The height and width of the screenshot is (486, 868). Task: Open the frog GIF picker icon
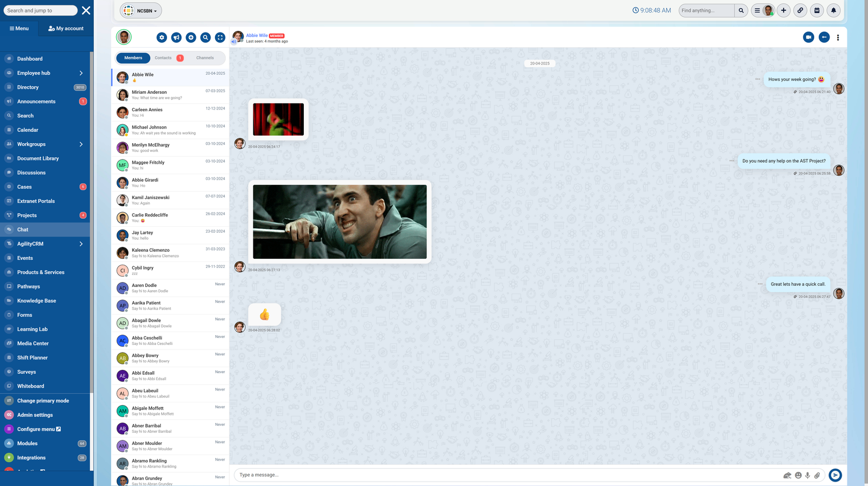(x=787, y=475)
